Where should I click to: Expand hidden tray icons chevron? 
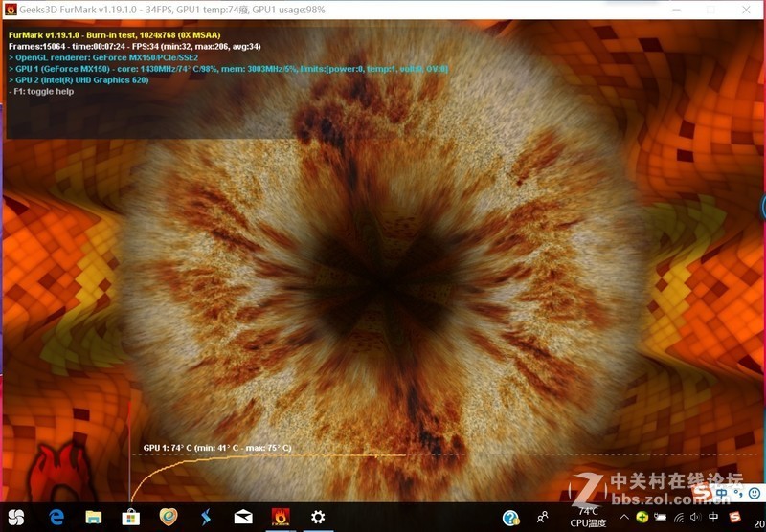click(624, 517)
